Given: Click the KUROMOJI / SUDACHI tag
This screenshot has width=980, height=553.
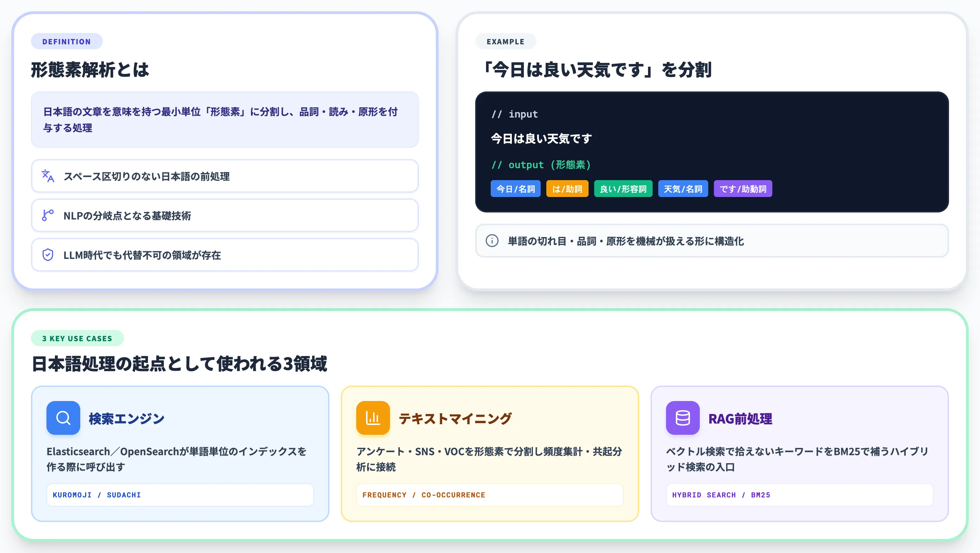Looking at the screenshot, I should [x=180, y=495].
